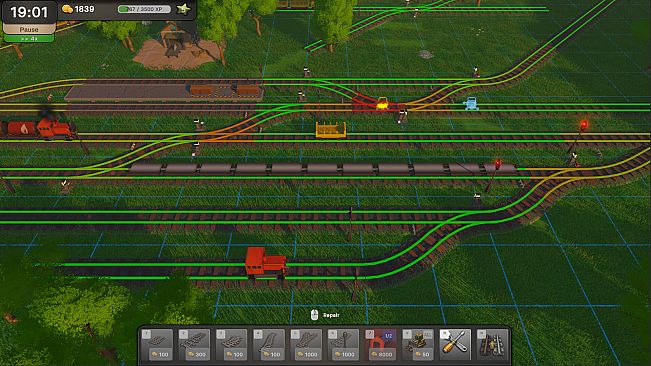This screenshot has height=366, width=651.
Task: Select the curved track tool in slot 4
Action: 269,344
